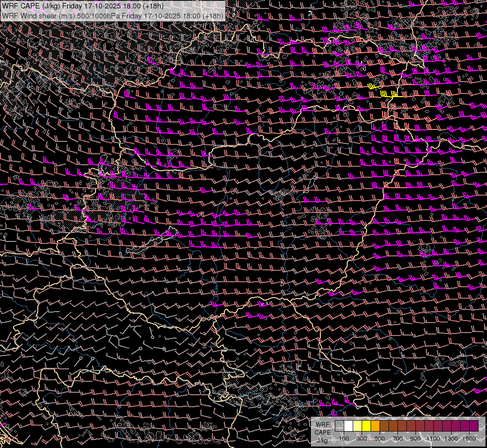The image size is (487, 448).
Task: Select the first gray transparent legend swatch
Action: coord(339,426)
